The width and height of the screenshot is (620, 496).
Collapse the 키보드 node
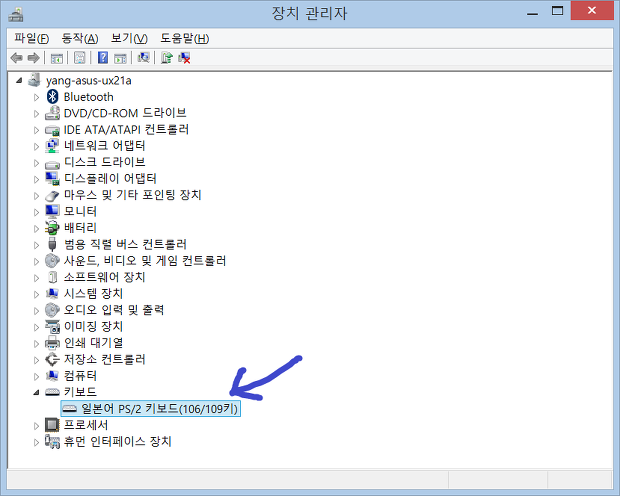coord(36,392)
